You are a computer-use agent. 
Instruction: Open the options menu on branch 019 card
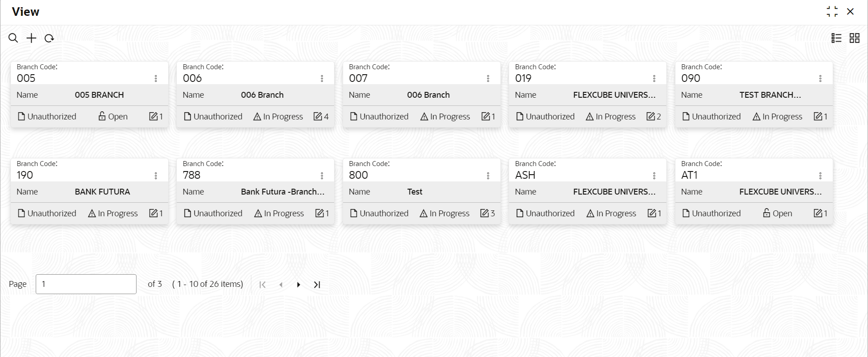pyautogui.click(x=654, y=78)
